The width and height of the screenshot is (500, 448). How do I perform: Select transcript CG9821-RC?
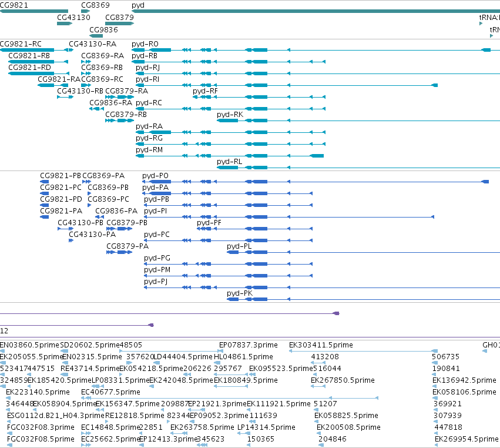click(21, 44)
